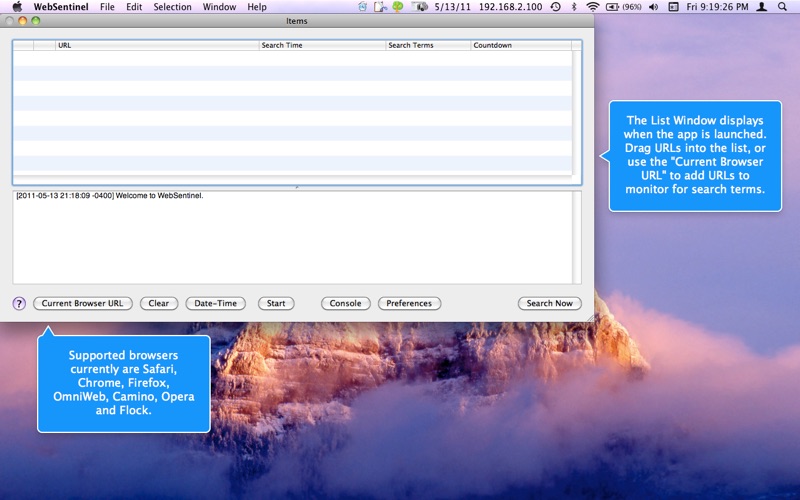This screenshot has height=500, width=800.
Task: Click the URL column header
Action: click(157, 45)
